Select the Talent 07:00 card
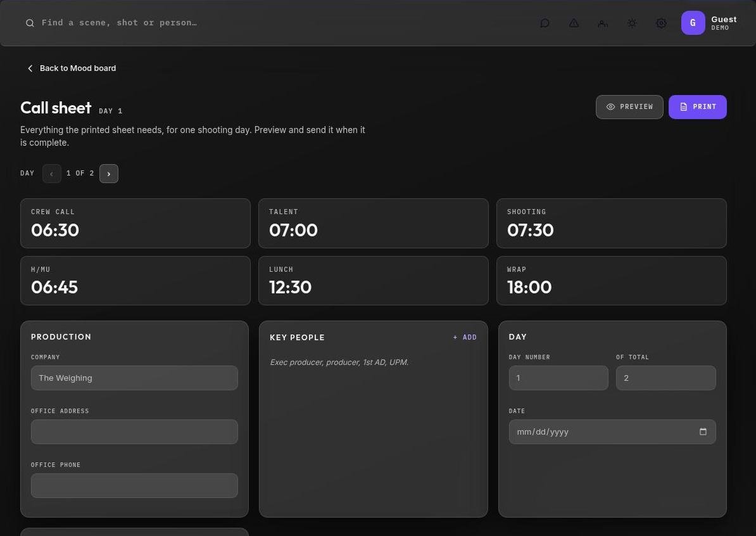 coord(373,224)
